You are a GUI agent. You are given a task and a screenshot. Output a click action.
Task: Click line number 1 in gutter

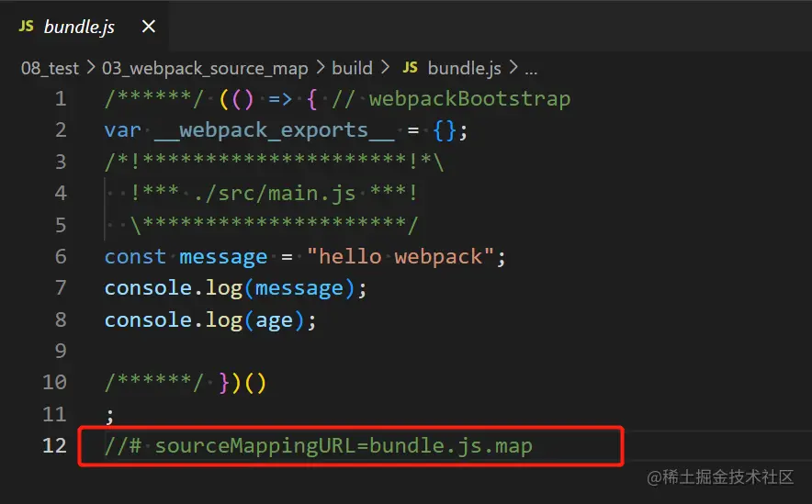61,98
